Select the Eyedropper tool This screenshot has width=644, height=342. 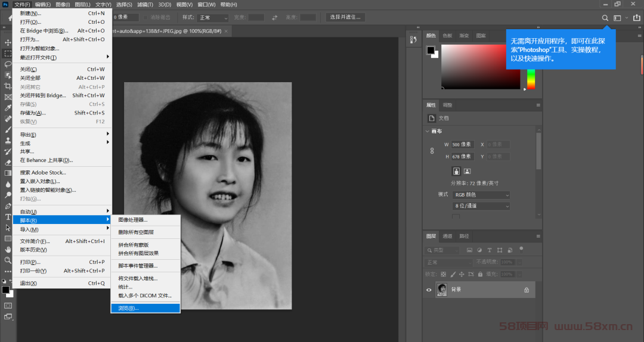(x=8, y=108)
